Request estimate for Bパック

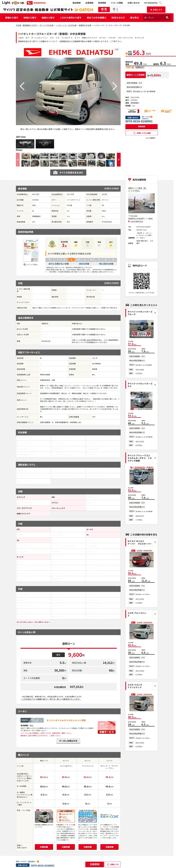point(88,847)
